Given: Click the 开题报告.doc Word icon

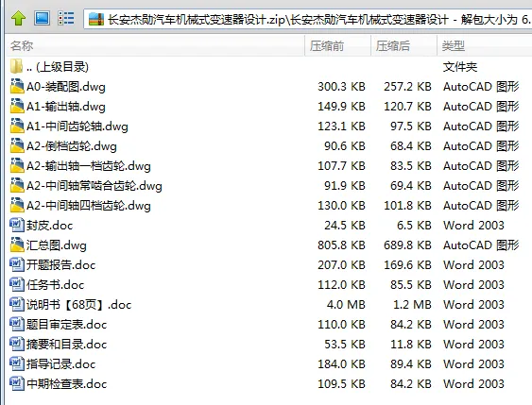Looking at the screenshot, I should pos(17,264).
